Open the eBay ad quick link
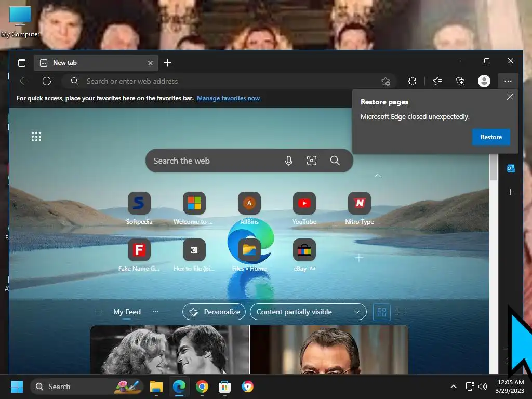 [304, 256]
